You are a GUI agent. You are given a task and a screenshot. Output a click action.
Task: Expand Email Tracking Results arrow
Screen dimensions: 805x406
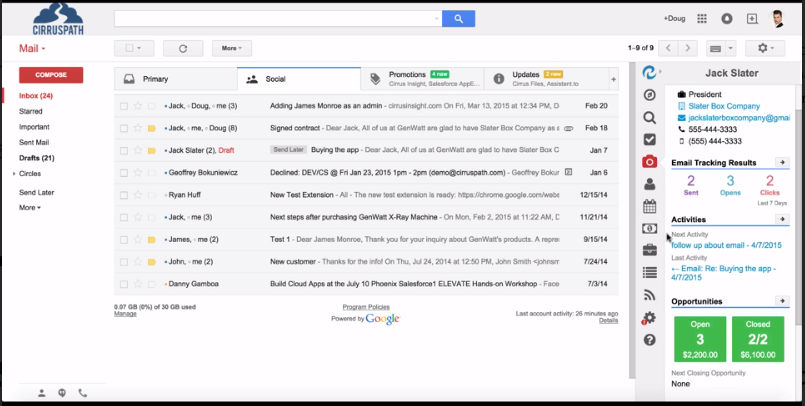click(782, 163)
